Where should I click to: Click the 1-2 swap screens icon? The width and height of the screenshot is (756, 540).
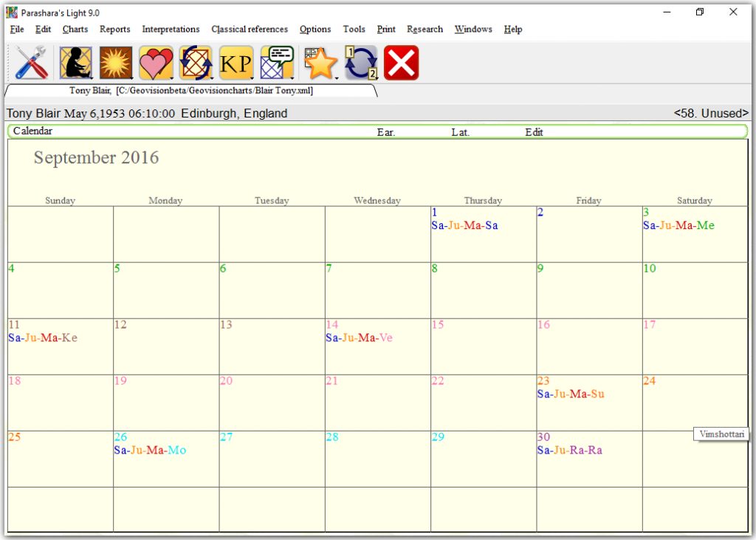361,63
